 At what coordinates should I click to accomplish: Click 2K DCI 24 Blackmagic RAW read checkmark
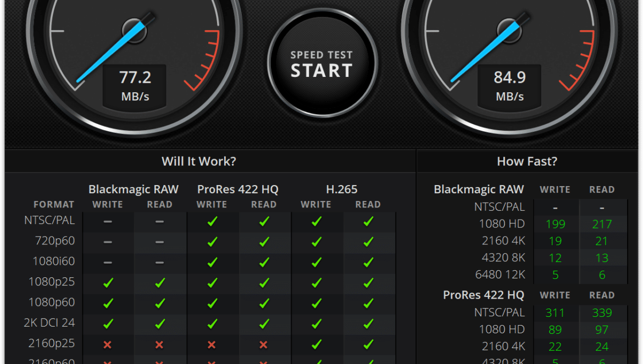click(160, 324)
